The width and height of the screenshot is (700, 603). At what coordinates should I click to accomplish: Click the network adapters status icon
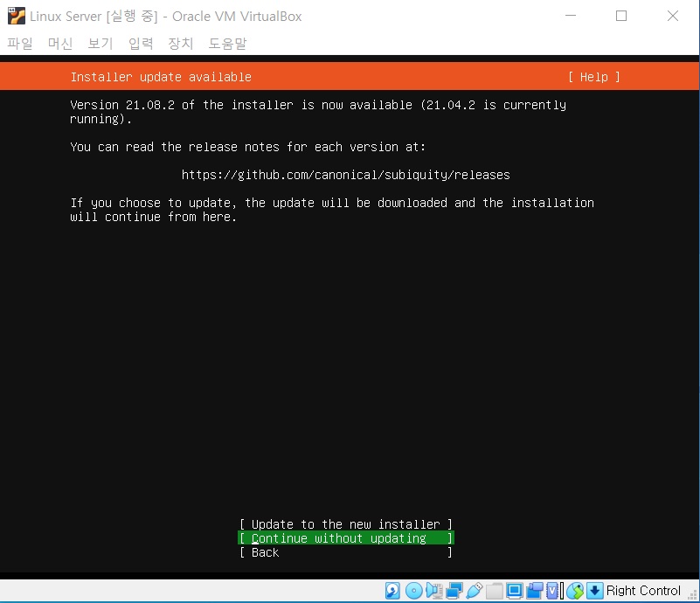coord(454,591)
